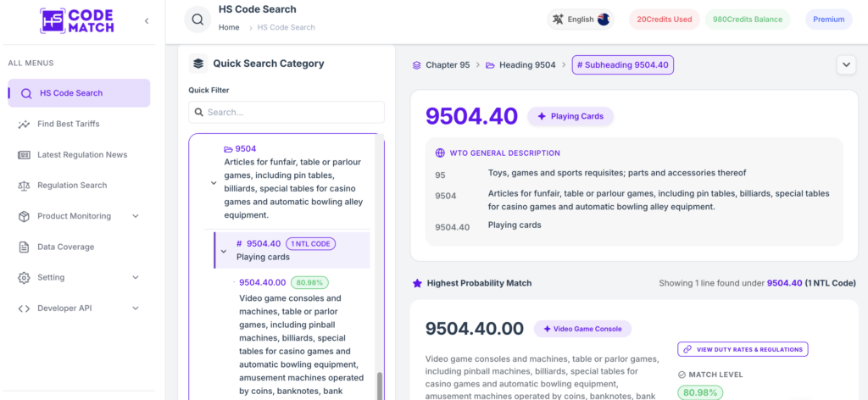The image size is (868, 400).
Task: Click the Highest Probability Match star icon
Action: [x=417, y=283]
